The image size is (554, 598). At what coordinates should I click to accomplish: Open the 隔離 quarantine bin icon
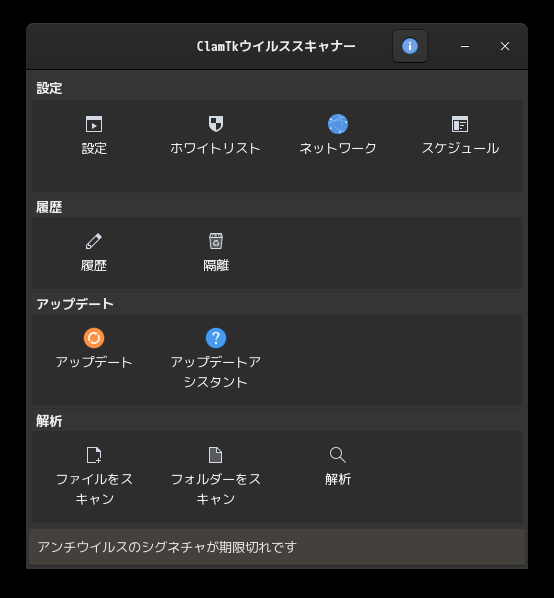[216, 241]
